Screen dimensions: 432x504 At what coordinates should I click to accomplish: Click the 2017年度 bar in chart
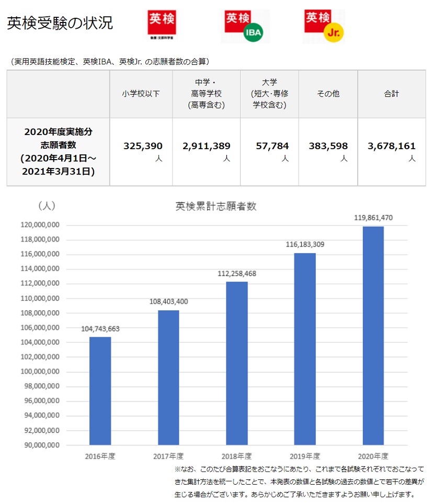[168, 377]
